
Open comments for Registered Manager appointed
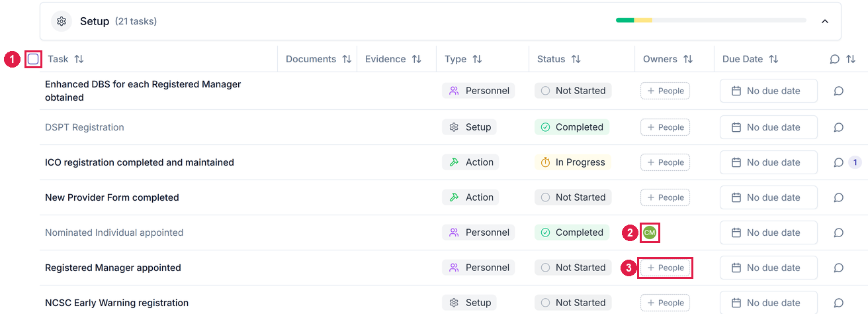click(x=838, y=268)
